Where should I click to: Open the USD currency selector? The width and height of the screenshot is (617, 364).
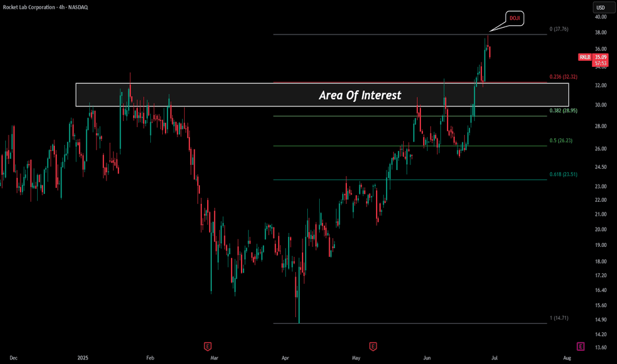tap(603, 7)
